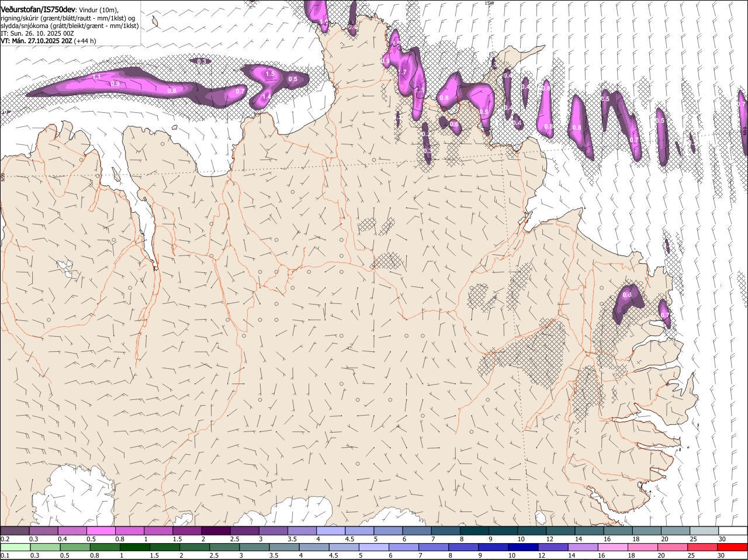Click the 1.1 precipitation value on the map
This screenshot has width=748, height=560.
coord(97,77)
